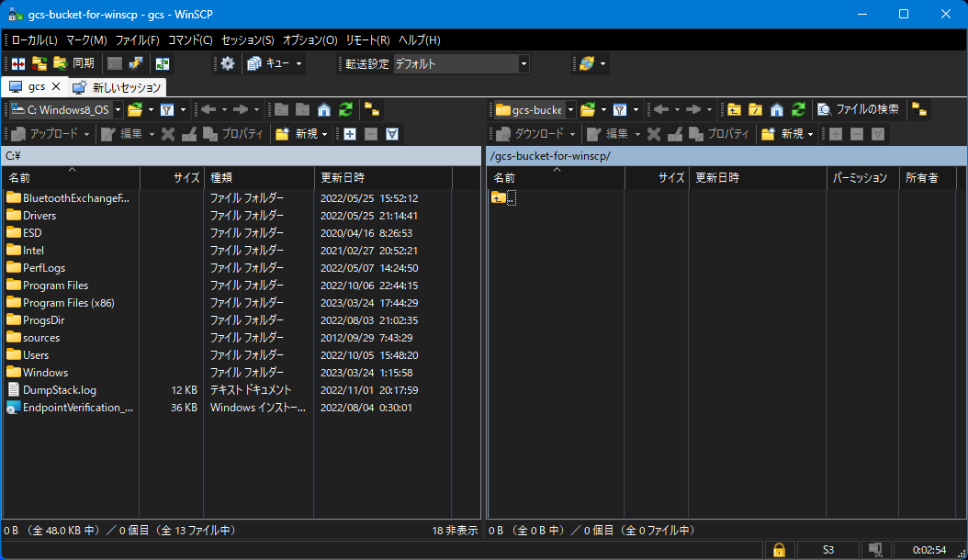Select the Users folder
The height and width of the screenshot is (560, 968).
36,355
